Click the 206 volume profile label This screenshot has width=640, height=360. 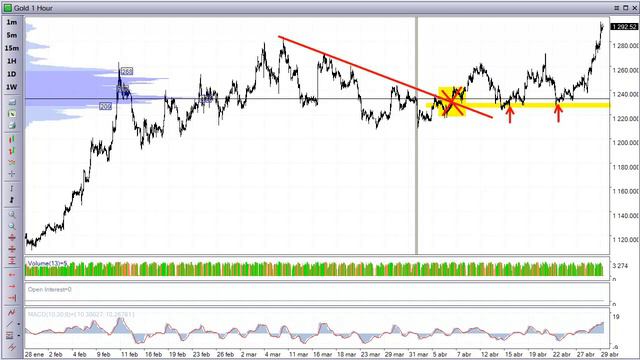point(105,106)
